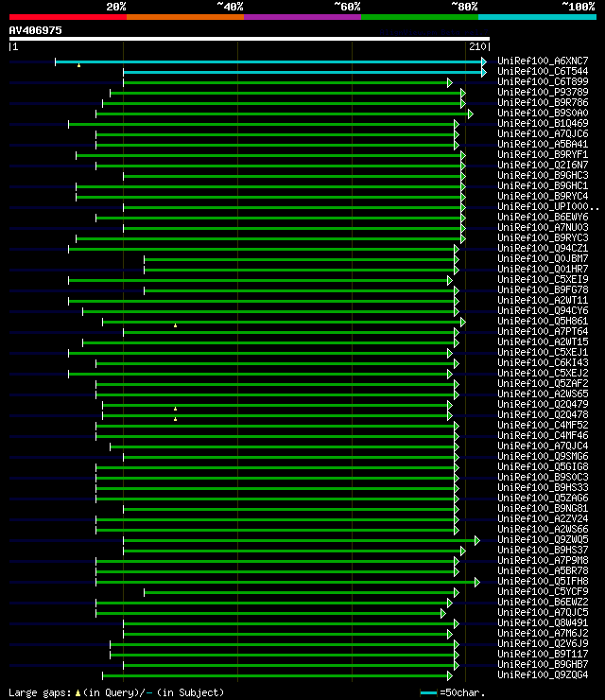
Task: Click the UniRef100_Q9ZWQ5 label
Action: [x=543, y=540]
